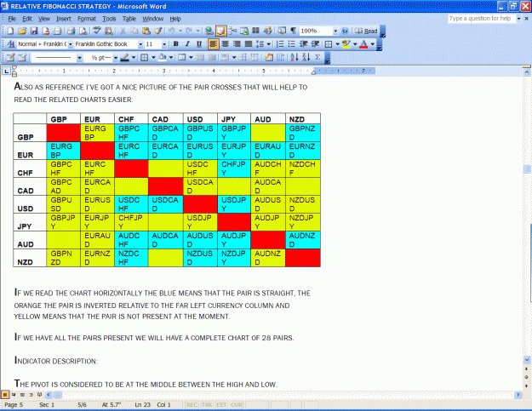The width and height of the screenshot is (532, 411).
Task: Click the Paste clipboard icon
Action: pyautogui.click(x=146, y=31)
